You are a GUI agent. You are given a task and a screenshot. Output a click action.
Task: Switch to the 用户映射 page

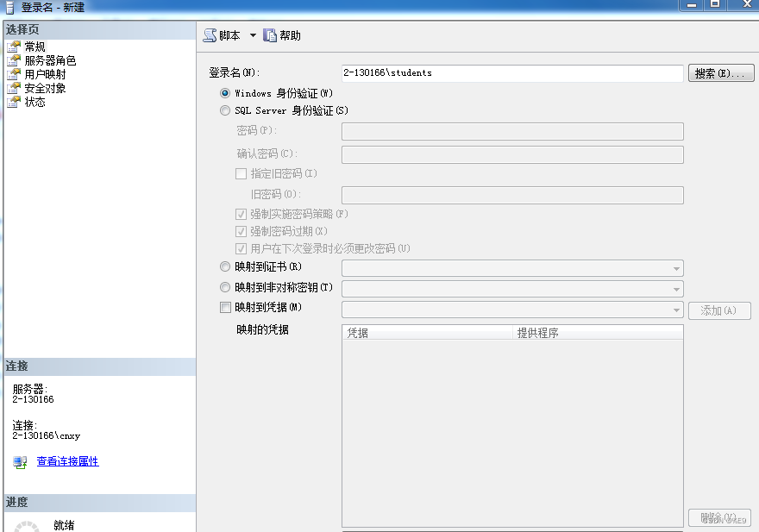click(x=45, y=74)
